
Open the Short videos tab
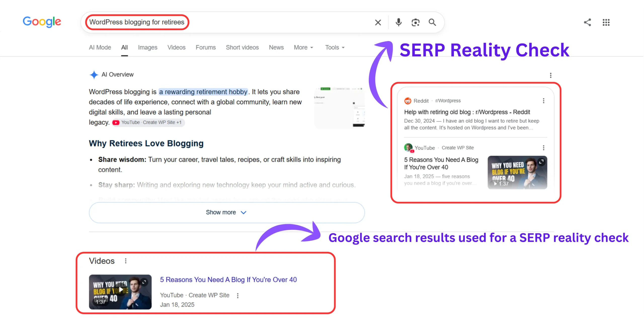point(242,47)
